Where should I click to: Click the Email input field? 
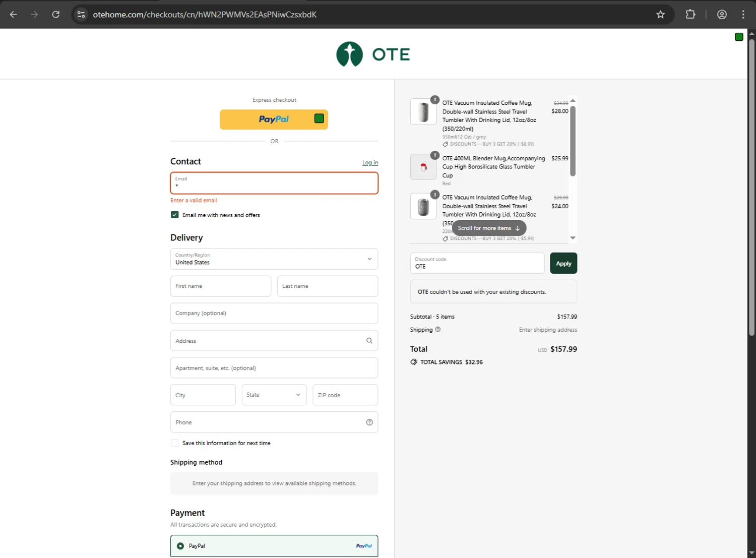[274, 183]
